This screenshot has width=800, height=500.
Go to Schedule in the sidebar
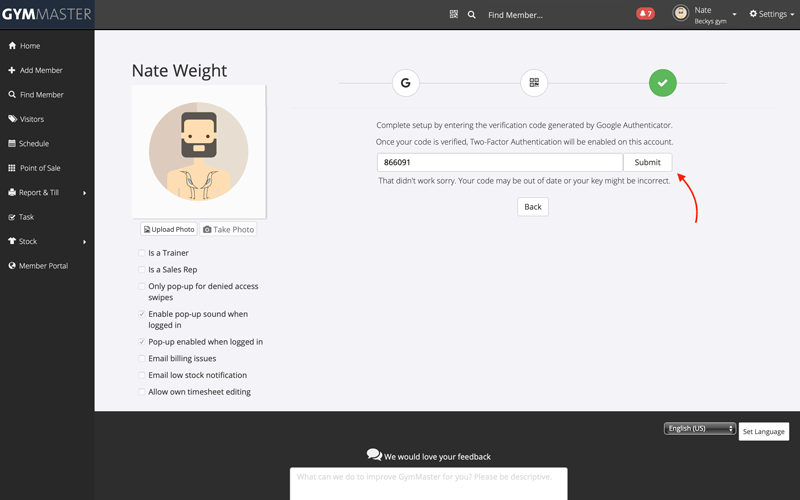33,143
